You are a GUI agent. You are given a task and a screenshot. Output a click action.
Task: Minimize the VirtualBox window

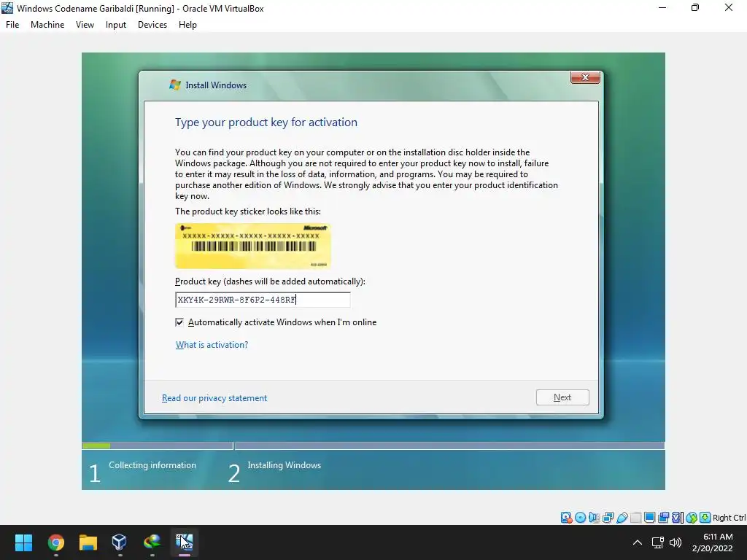pyautogui.click(x=662, y=7)
